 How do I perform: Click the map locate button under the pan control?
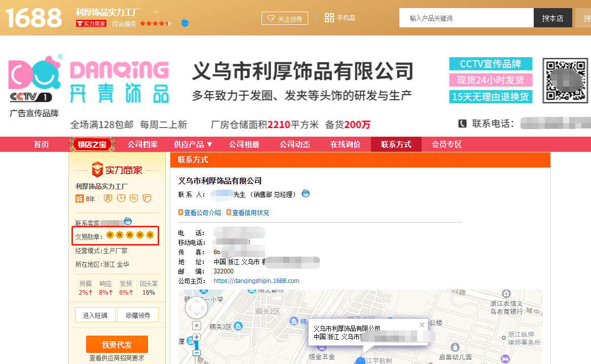196,326
